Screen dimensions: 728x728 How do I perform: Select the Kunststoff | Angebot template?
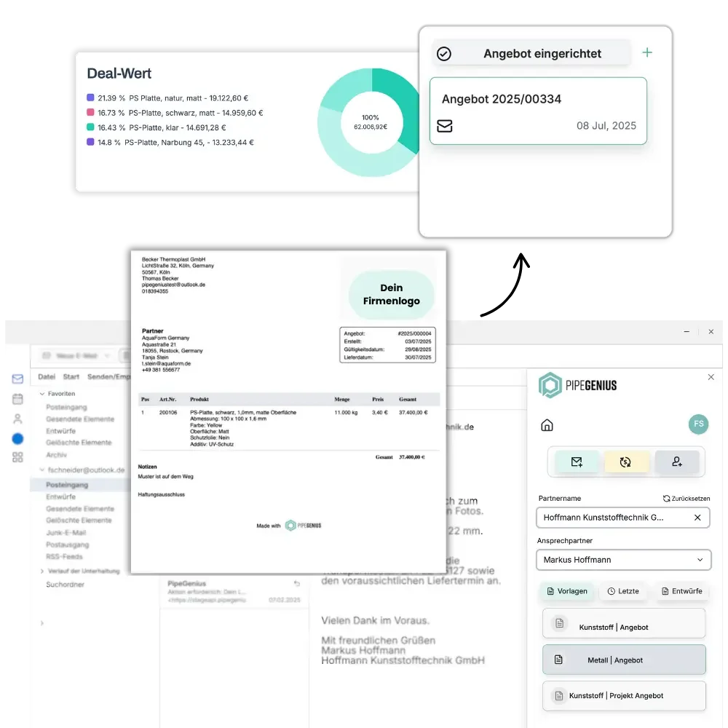[x=624, y=624]
